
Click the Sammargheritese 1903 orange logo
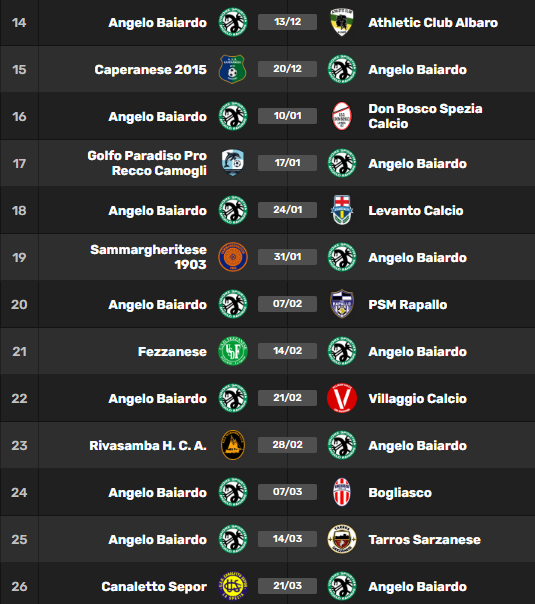point(233,257)
